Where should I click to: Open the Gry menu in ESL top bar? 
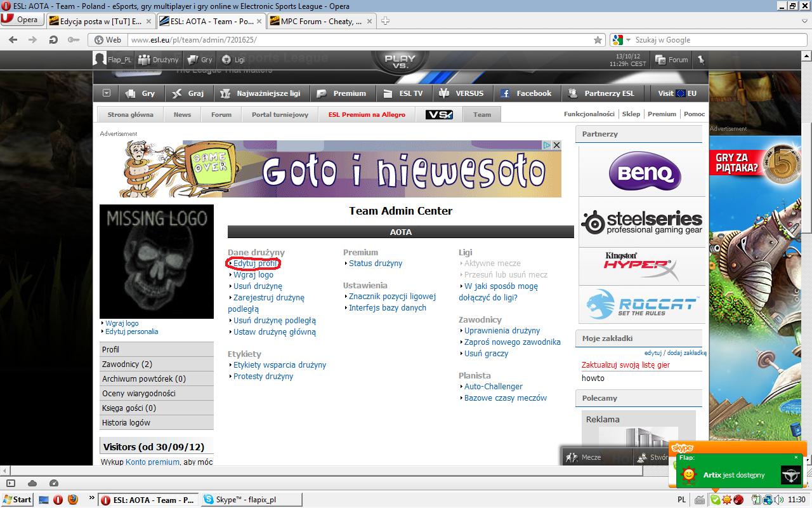[x=200, y=60]
